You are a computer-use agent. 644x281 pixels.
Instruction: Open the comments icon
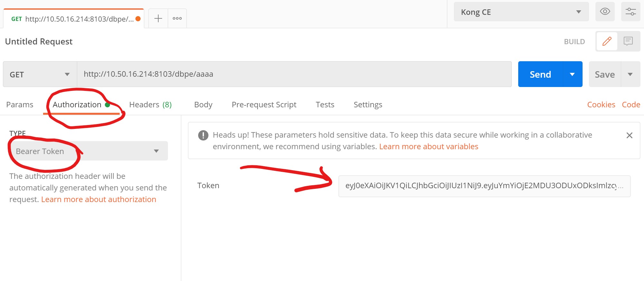pyautogui.click(x=628, y=41)
